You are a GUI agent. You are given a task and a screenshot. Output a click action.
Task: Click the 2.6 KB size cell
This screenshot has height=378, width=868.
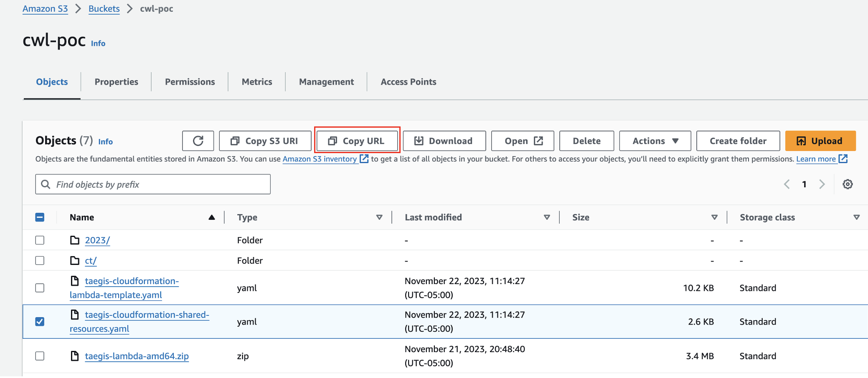(x=701, y=322)
